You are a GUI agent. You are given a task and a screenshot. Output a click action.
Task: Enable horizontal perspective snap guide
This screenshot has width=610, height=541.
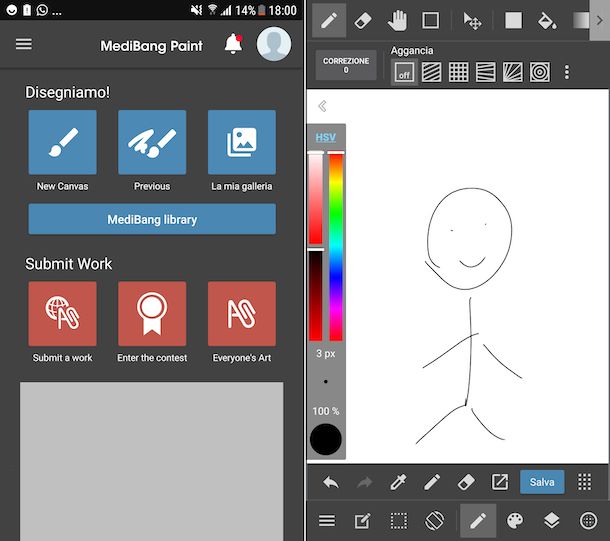point(486,72)
